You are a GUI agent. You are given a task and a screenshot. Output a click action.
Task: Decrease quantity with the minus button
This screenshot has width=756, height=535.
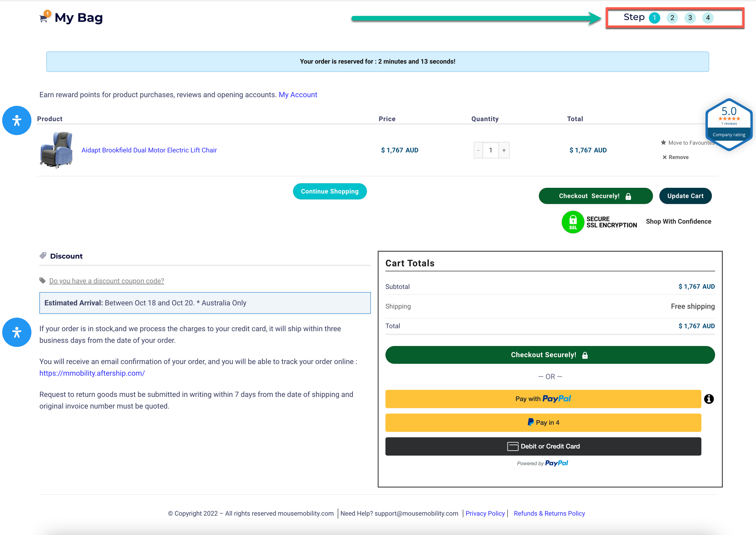[478, 150]
